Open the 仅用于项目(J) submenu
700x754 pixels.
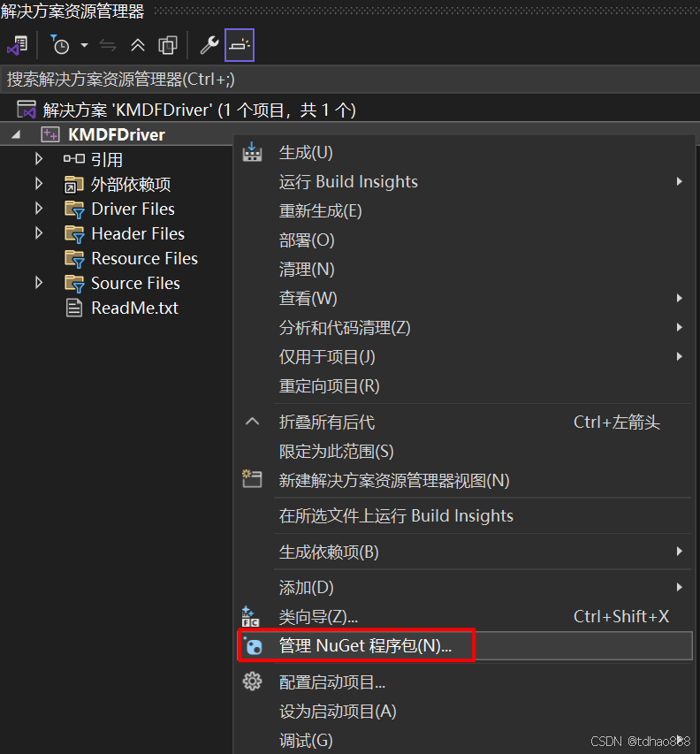tap(464, 357)
